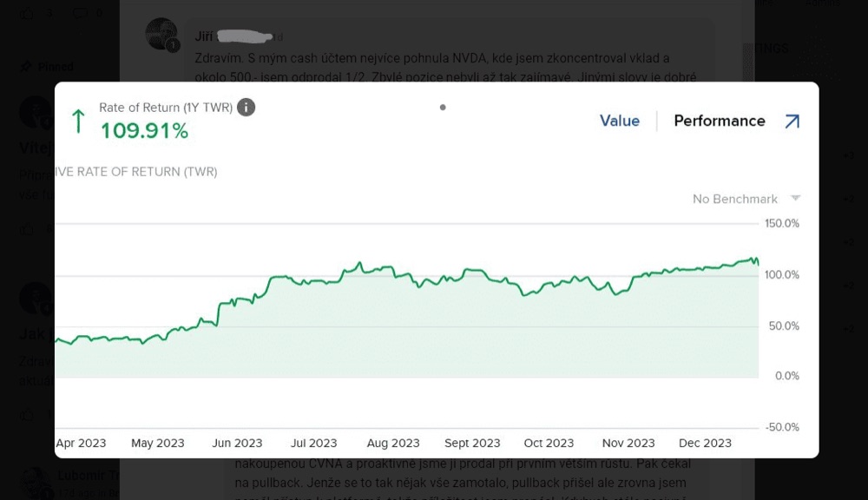Open the expand arrow next to Performance
This screenshot has width=868, height=500.
click(792, 122)
